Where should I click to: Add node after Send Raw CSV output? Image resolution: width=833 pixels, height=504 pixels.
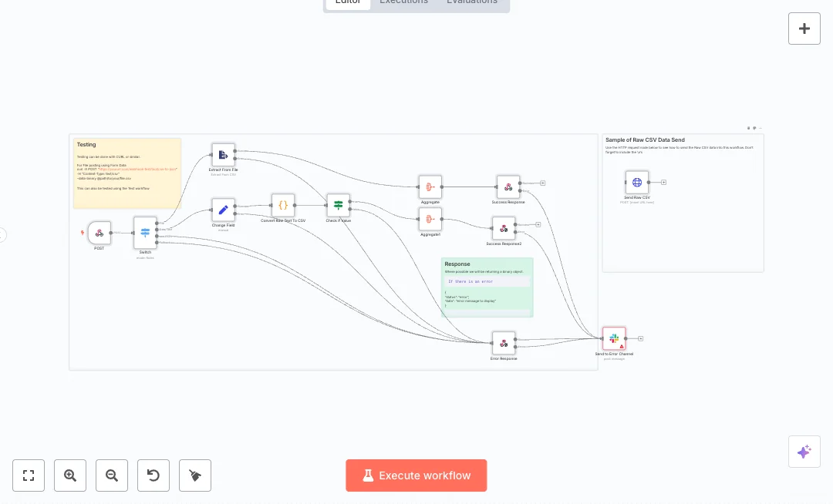tap(663, 183)
